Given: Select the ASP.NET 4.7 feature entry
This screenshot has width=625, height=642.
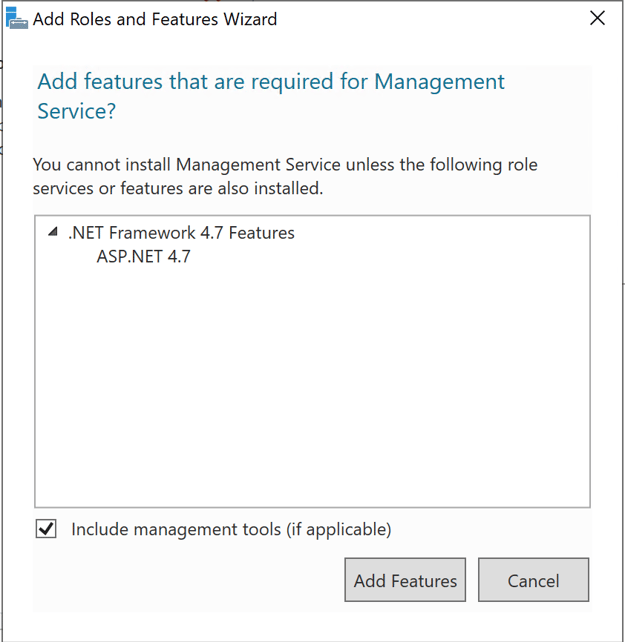Looking at the screenshot, I should pyautogui.click(x=143, y=257).
